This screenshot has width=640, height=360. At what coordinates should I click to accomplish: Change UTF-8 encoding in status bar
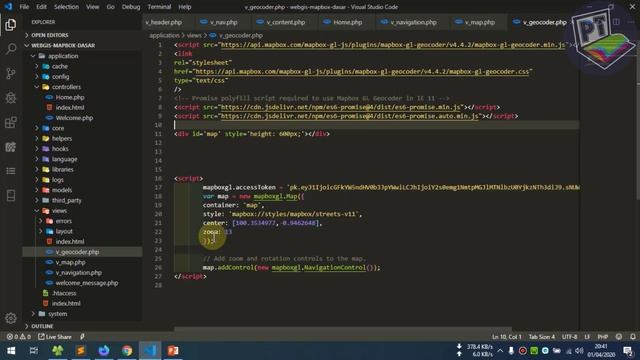tap(569, 337)
